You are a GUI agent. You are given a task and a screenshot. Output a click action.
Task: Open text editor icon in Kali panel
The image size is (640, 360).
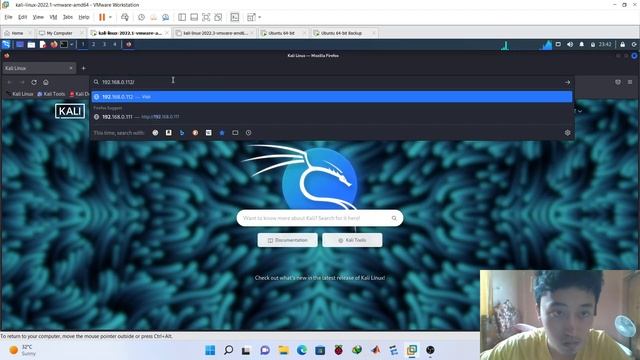pyautogui.click(x=43, y=44)
